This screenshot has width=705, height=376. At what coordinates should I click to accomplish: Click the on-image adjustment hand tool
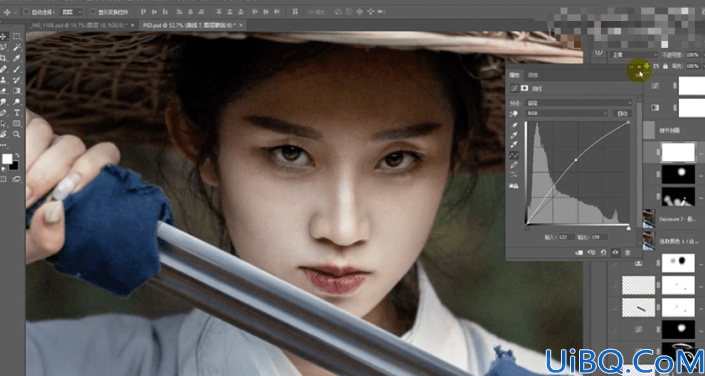click(514, 114)
